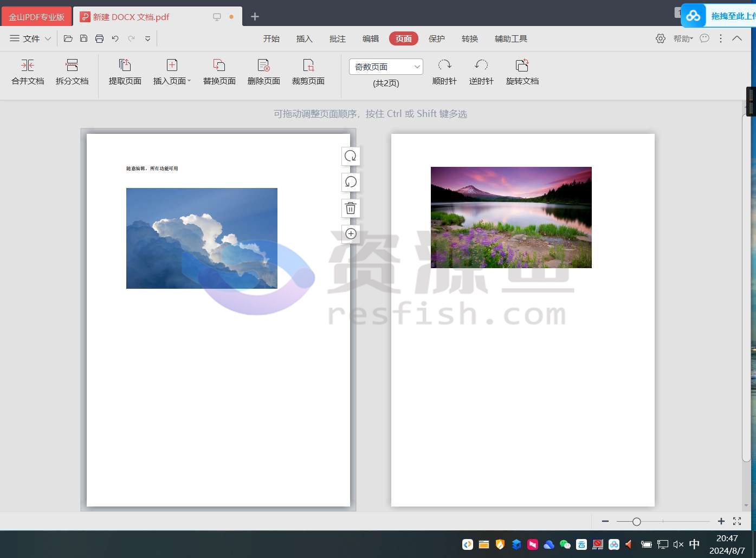
Task: Click the fullscreen icon at bottom right
Action: [737, 521]
